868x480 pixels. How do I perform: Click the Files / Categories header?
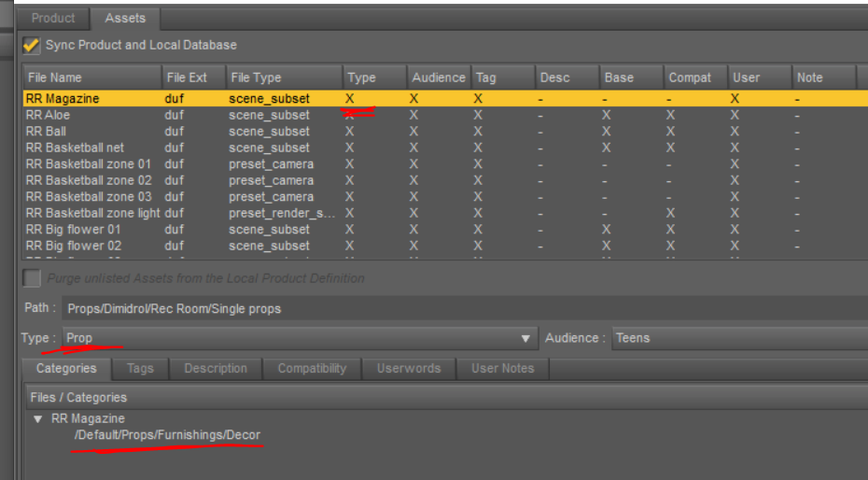(447, 398)
